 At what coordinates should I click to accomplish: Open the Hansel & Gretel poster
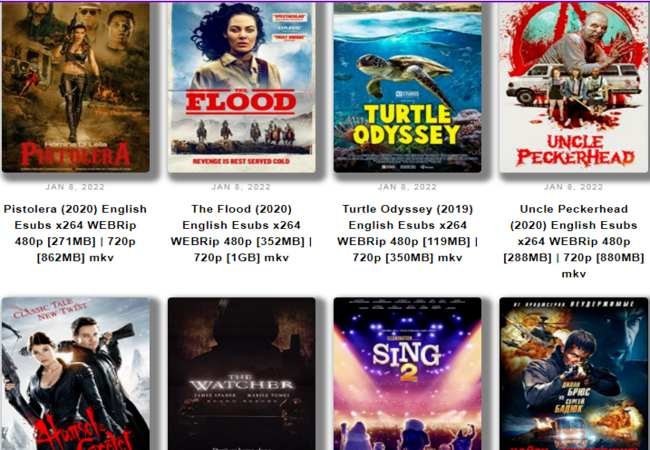click(x=75, y=374)
